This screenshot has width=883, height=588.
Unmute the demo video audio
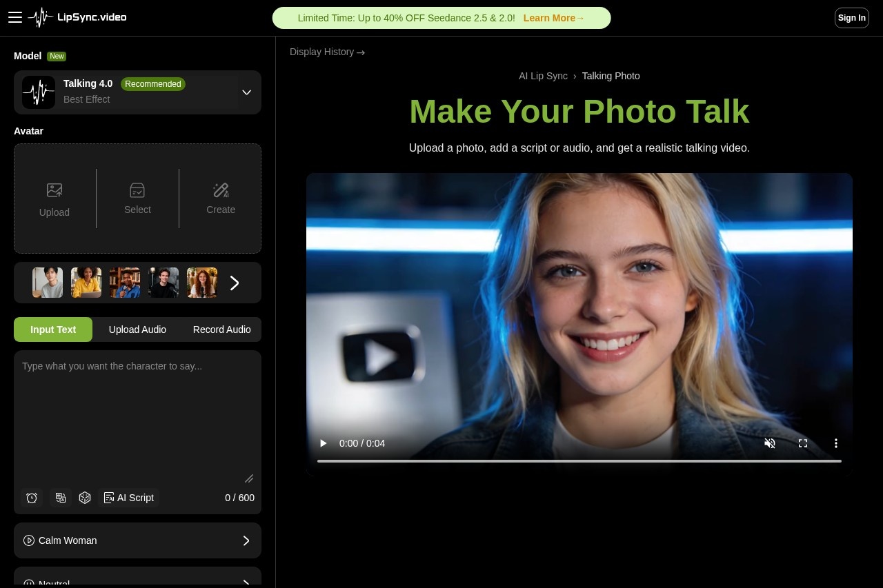[770, 443]
